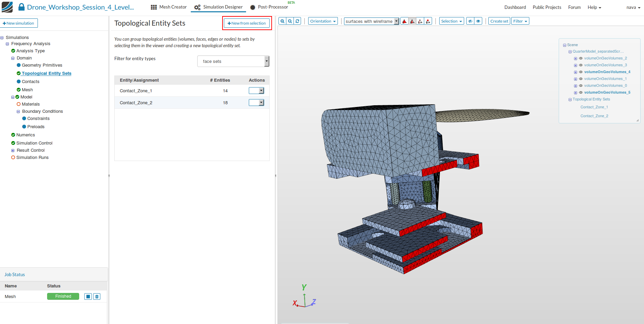This screenshot has height=324, width=644.
Task: Toggle eye icon for volumeOnGeoVolumes_0
Action: (x=581, y=86)
